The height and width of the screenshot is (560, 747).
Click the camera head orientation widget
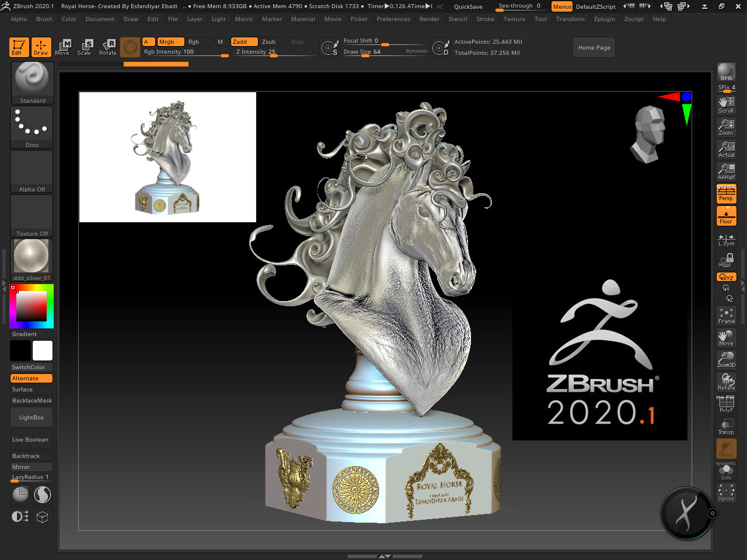coord(648,134)
